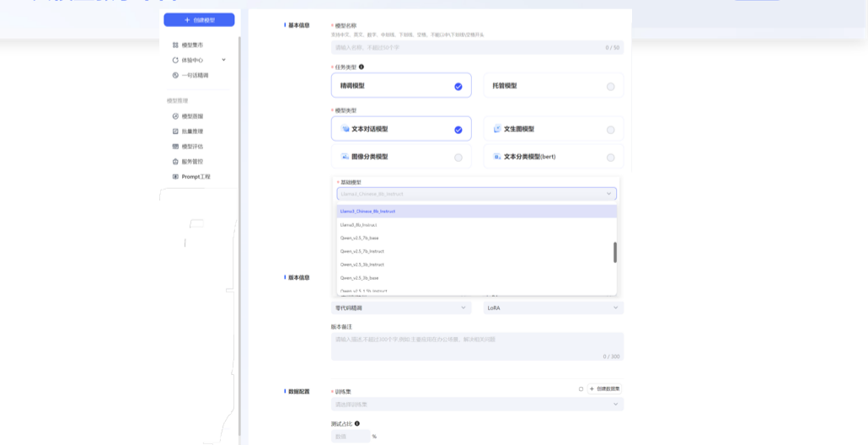Collapse the 基础模型 dropdown via its arrow

(609, 194)
